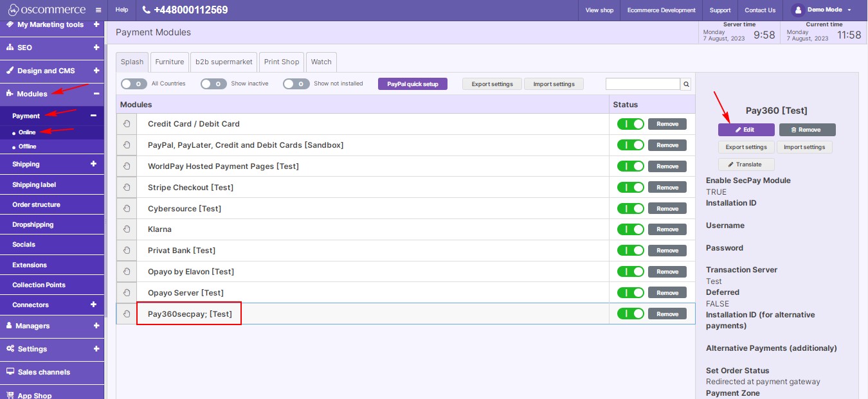The width and height of the screenshot is (868, 399).
Task: Click My Marketing tools icon
Action: click(x=10, y=24)
